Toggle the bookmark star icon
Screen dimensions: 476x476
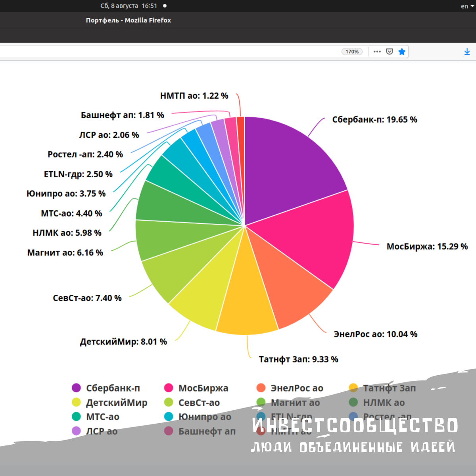[x=402, y=52]
